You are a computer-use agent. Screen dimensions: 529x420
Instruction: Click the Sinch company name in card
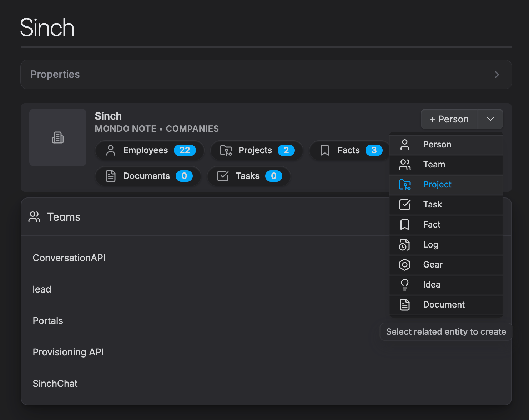pyautogui.click(x=108, y=116)
